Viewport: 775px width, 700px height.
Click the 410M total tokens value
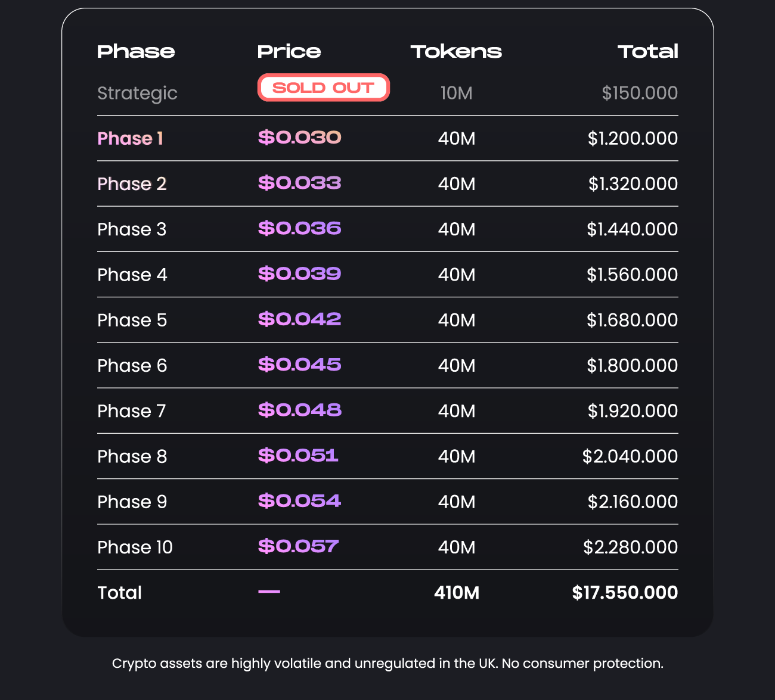click(457, 593)
